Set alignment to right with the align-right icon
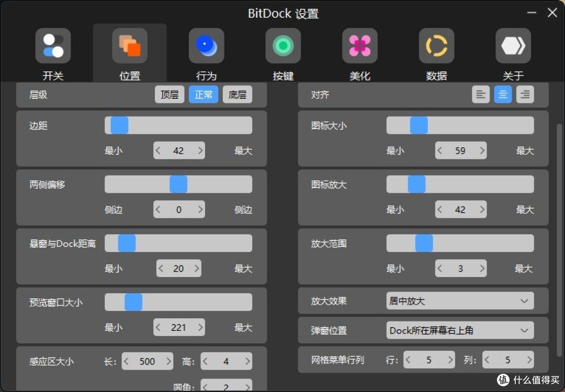565x392 pixels. [x=525, y=95]
